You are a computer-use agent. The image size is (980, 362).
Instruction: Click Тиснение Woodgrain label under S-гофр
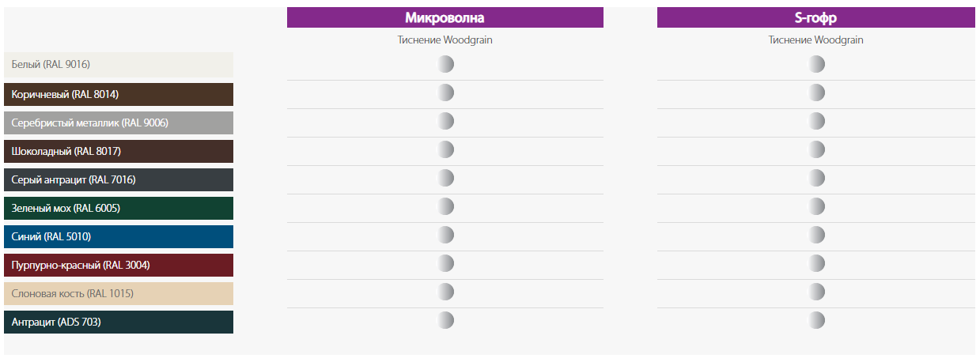pyautogui.click(x=815, y=40)
